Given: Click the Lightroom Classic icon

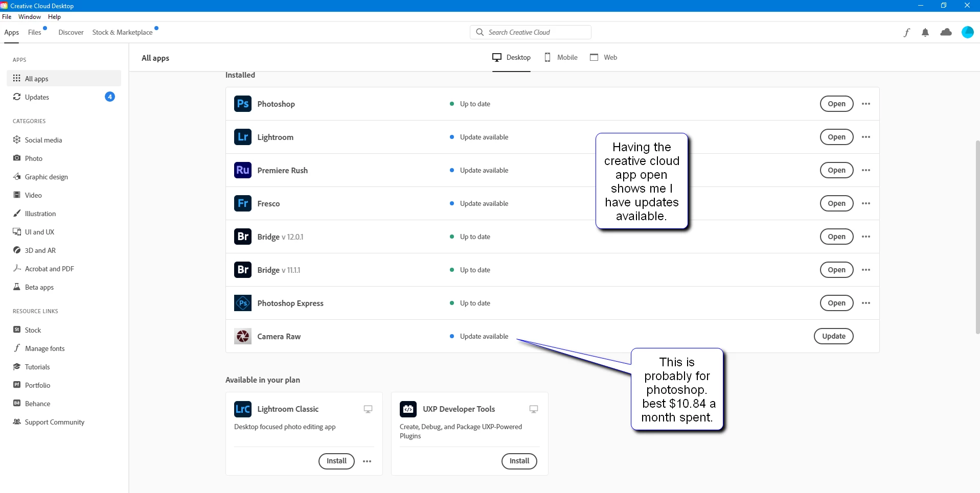Looking at the screenshot, I should pos(243,409).
